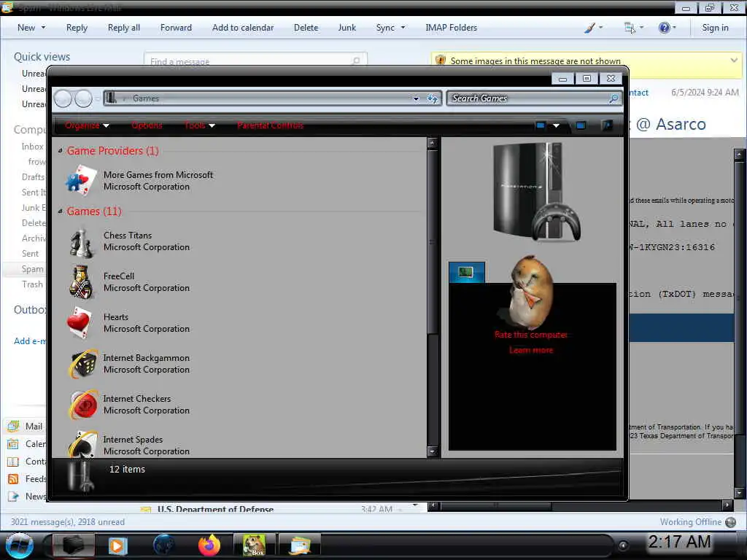Screen dimensions: 747x560
Task: Open the view options dropdown arrow
Action: pos(556,125)
